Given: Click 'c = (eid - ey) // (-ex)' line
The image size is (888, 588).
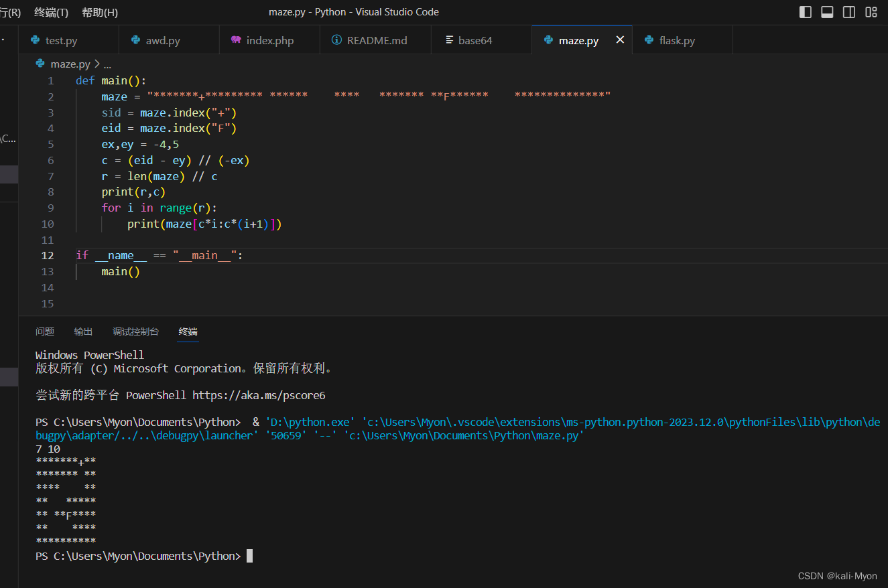Looking at the screenshot, I should pos(176,160).
